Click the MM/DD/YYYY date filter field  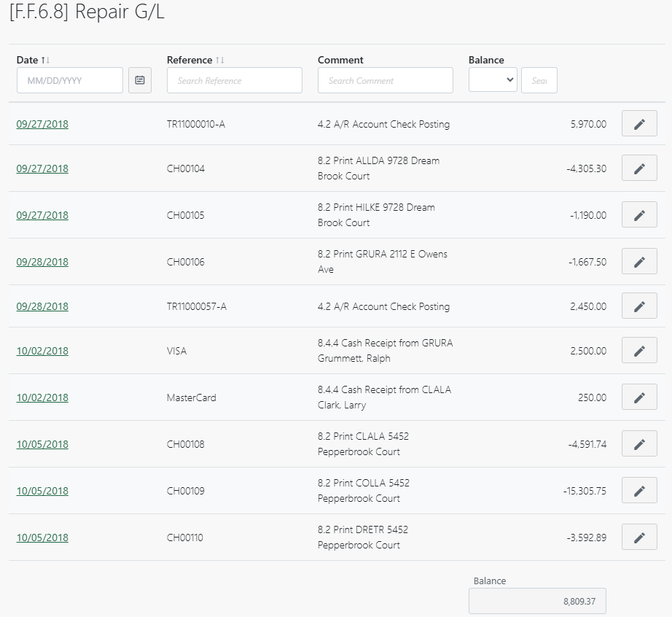point(69,80)
